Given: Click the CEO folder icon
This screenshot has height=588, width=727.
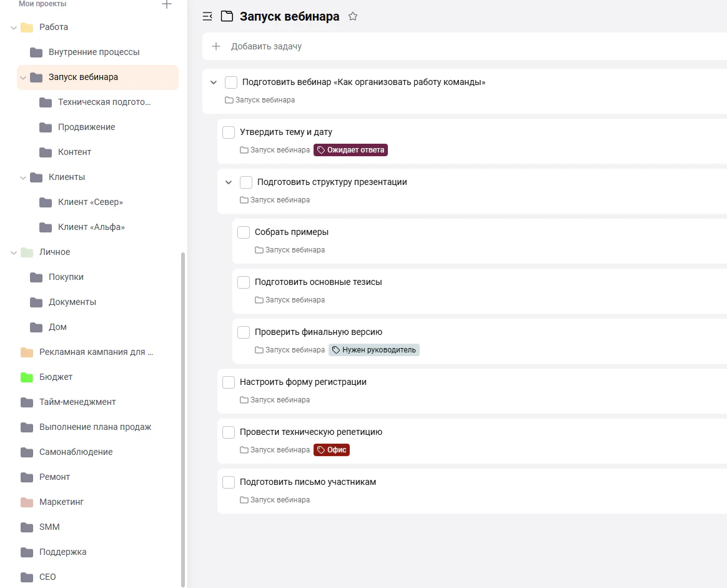Looking at the screenshot, I should [27, 577].
